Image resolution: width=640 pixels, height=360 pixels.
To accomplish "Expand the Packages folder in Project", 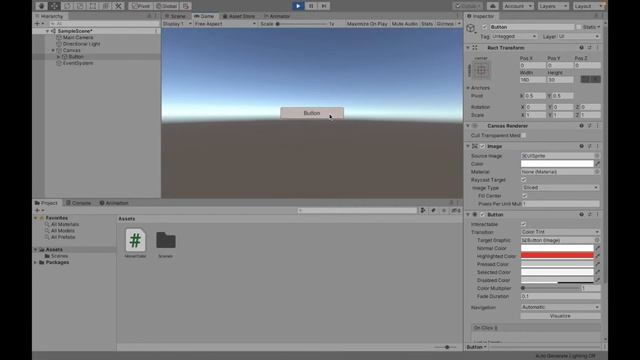I will pyautogui.click(x=36, y=262).
